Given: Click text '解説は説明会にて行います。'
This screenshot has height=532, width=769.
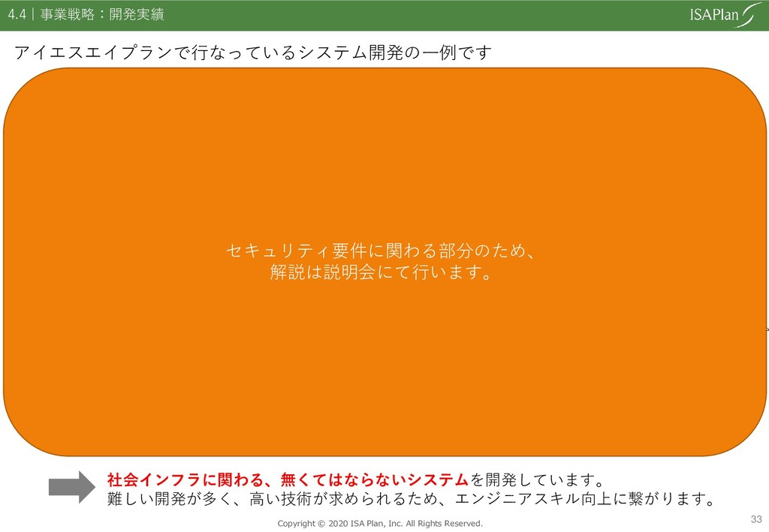Looking at the screenshot, I should tap(381, 272).
